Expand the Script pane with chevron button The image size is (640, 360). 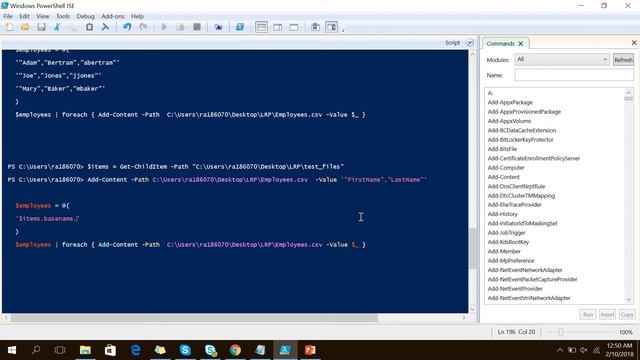tap(470, 42)
